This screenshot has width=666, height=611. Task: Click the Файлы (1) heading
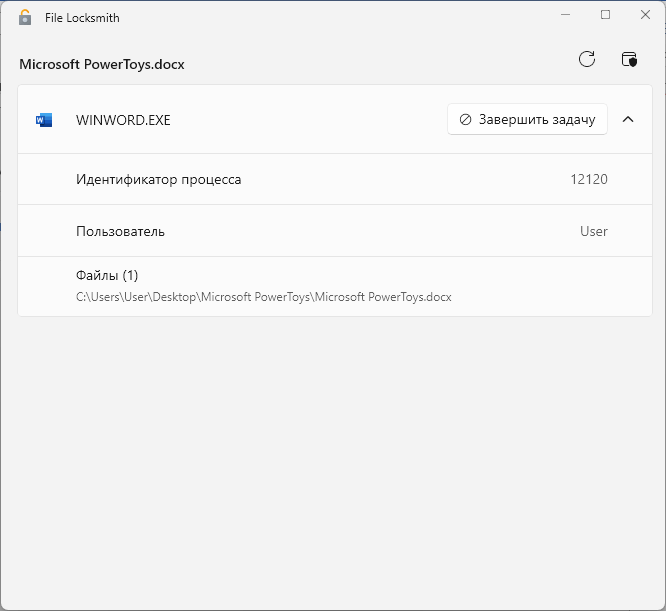[x=107, y=276]
